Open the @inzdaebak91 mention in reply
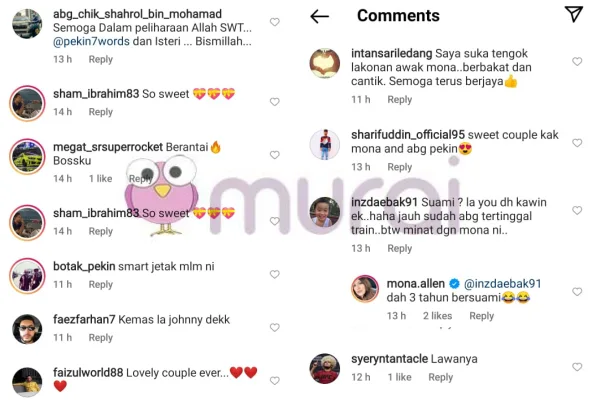The image size is (600, 400). 502,284
